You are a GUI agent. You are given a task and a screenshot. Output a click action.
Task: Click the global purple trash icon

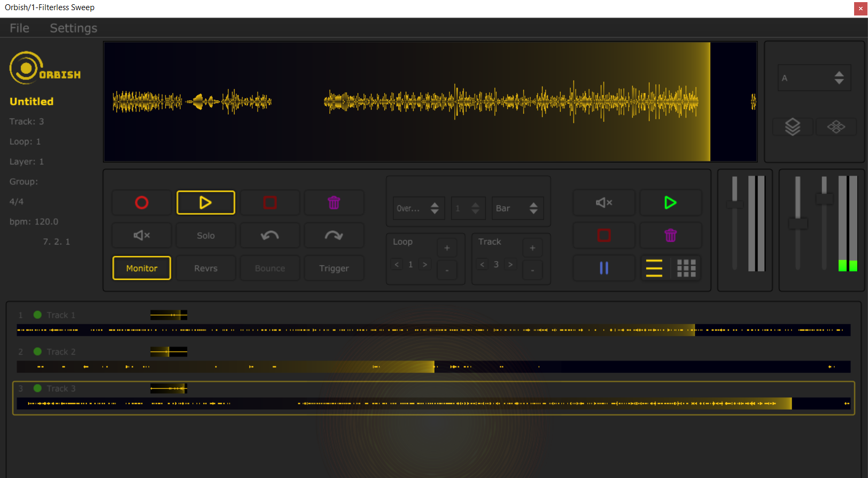(670, 236)
